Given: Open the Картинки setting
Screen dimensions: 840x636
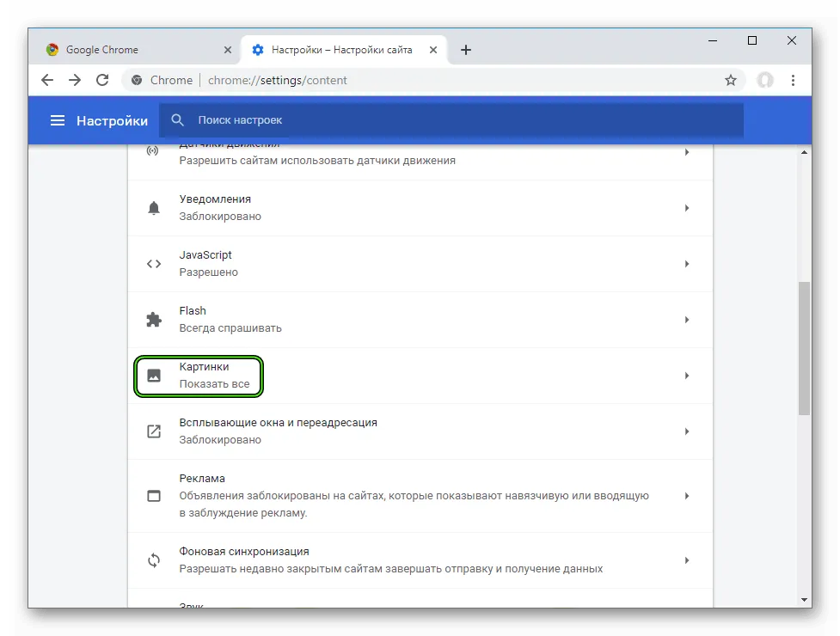Looking at the screenshot, I should click(420, 376).
